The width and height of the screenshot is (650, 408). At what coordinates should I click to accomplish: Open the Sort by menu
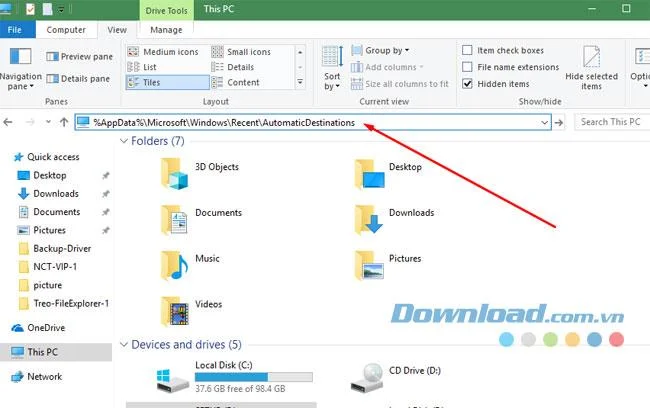(332, 68)
